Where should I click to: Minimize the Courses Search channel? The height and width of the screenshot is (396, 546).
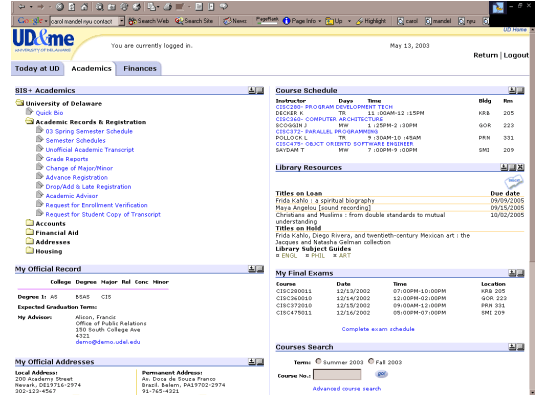(520, 347)
